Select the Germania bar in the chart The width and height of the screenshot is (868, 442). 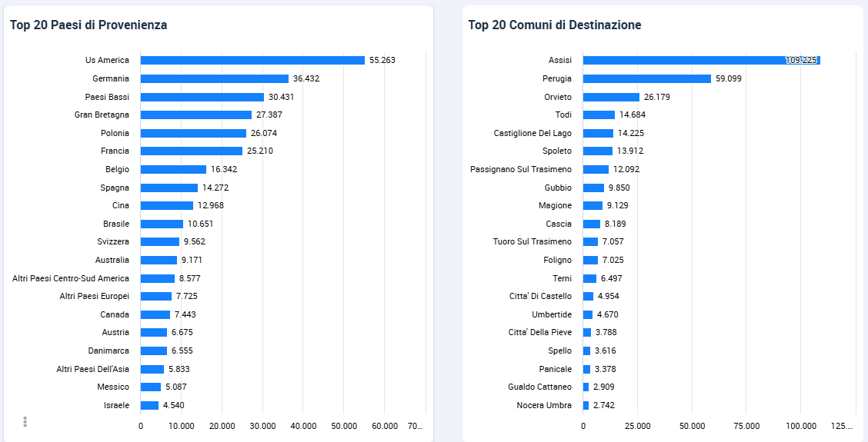point(214,78)
